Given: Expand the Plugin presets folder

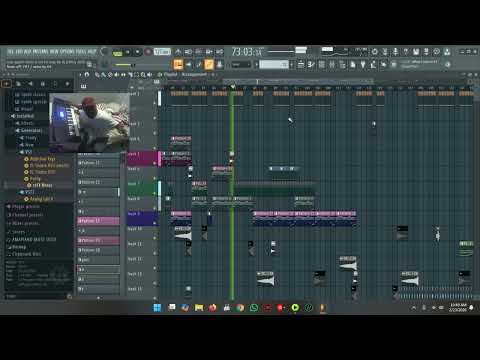Looking at the screenshot, I should [x=23, y=207].
